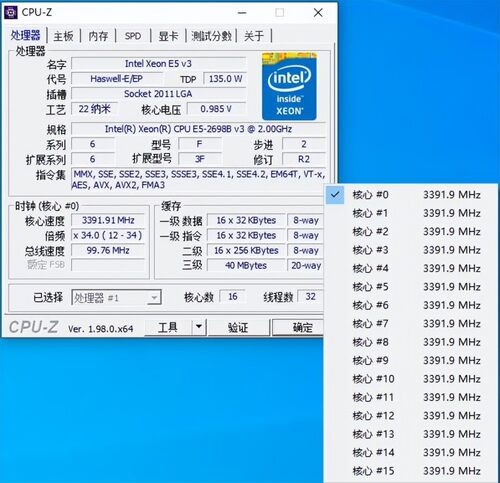Select 核心 #0 in the core menu
This screenshot has height=483, width=500.
pos(410,195)
